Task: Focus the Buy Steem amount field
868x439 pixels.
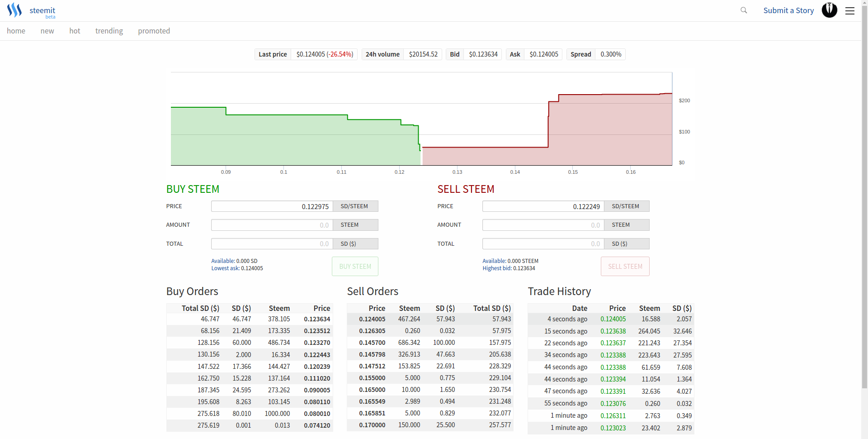Action: coord(272,225)
